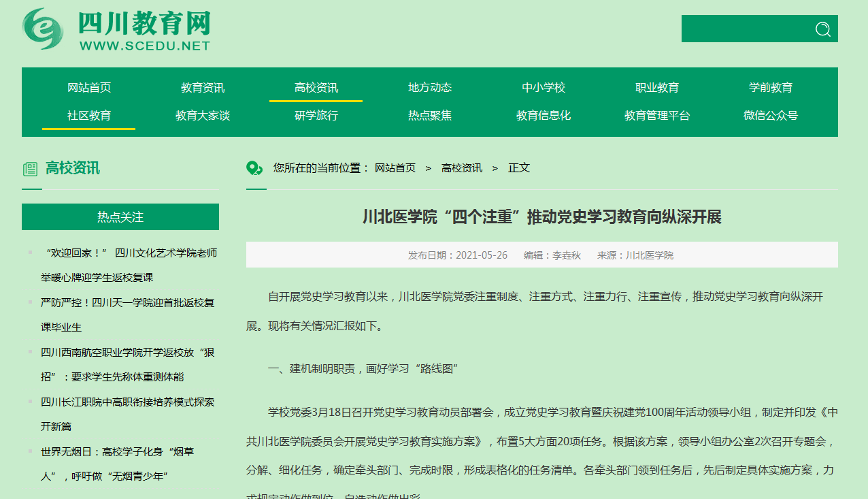Open the 地方动态 section
This screenshot has width=868, height=499.
[x=430, y=87]
